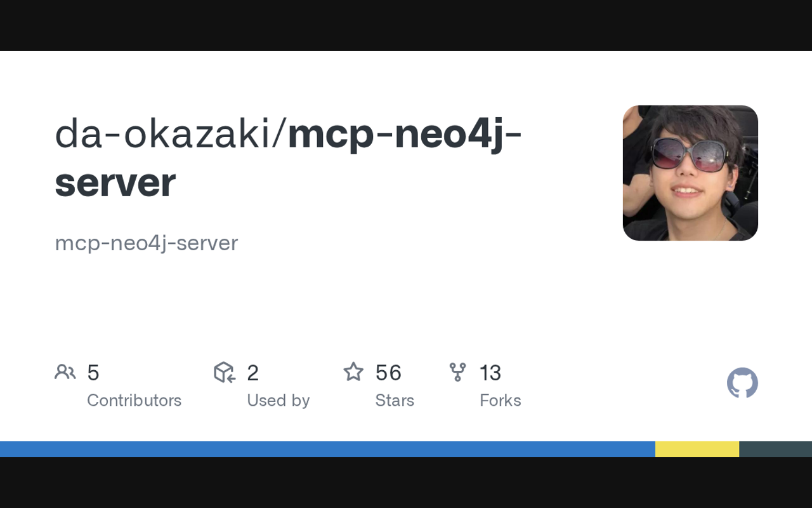Click the fork icon

[x=457, y=372]
